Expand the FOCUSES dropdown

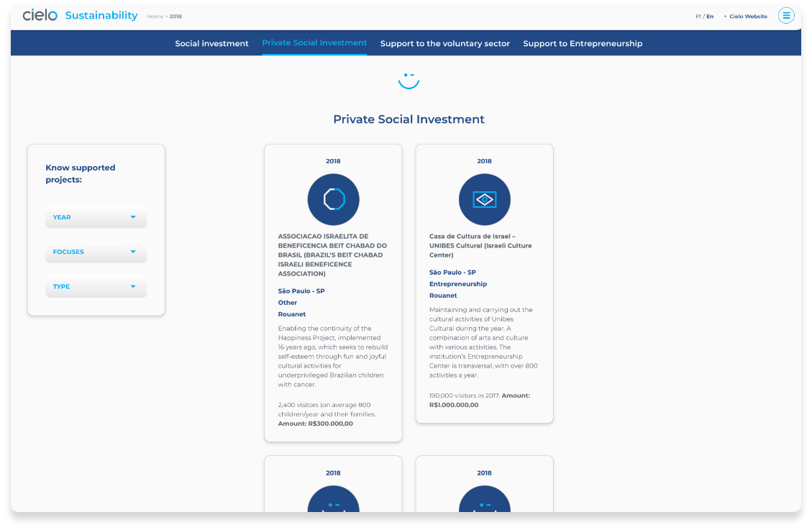click(96, 252)
